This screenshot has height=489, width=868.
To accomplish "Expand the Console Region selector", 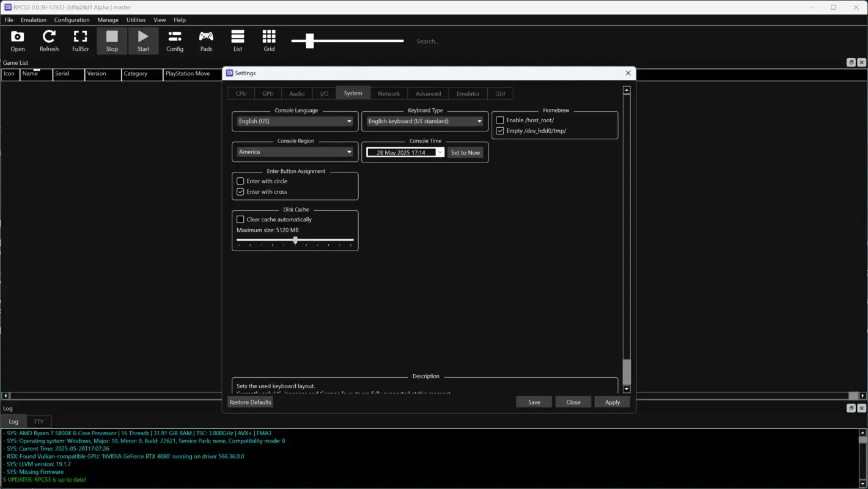I will 295,152.
